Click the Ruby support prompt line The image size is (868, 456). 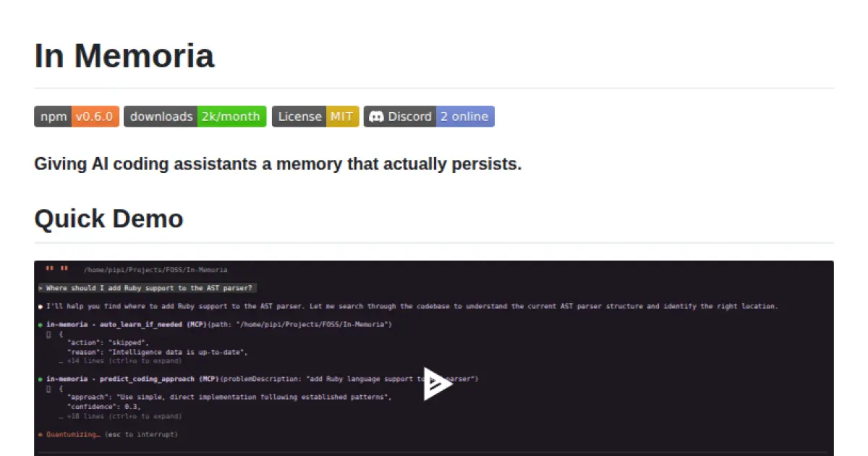148,288
